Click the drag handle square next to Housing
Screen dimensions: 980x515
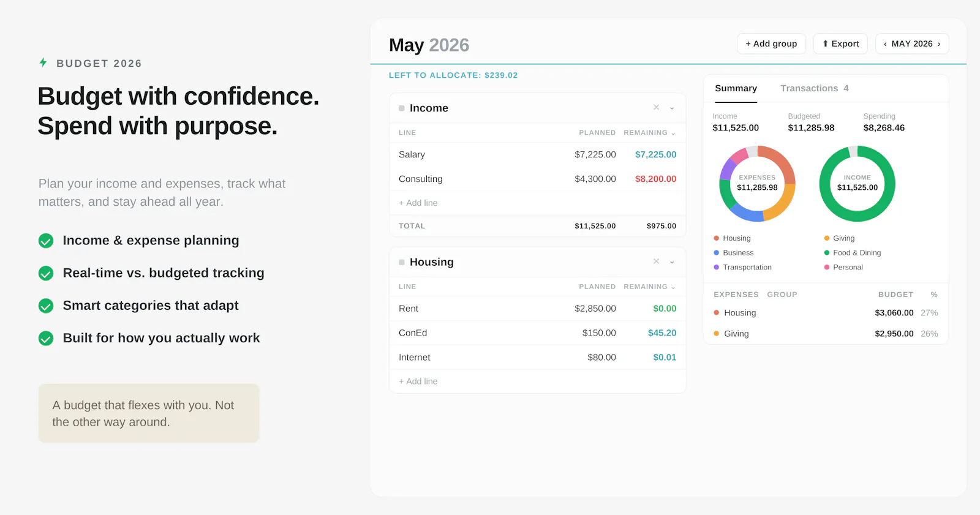click(x=402, y=262)
